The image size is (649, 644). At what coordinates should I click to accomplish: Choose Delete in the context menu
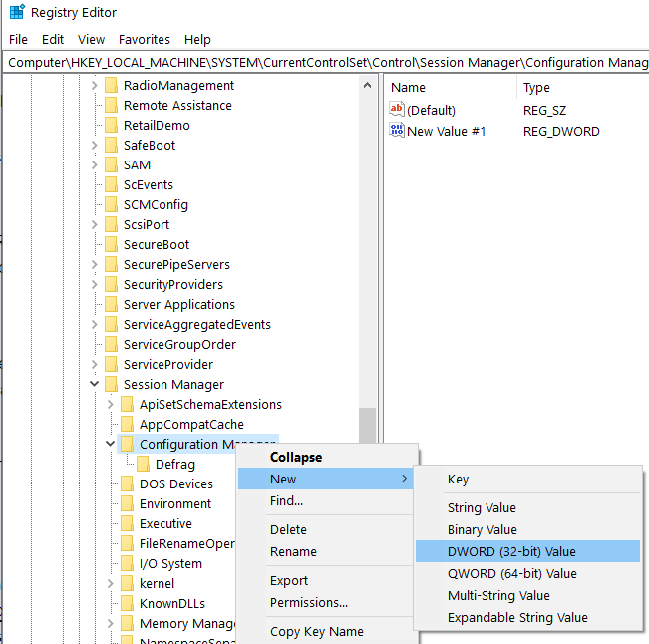325,529
